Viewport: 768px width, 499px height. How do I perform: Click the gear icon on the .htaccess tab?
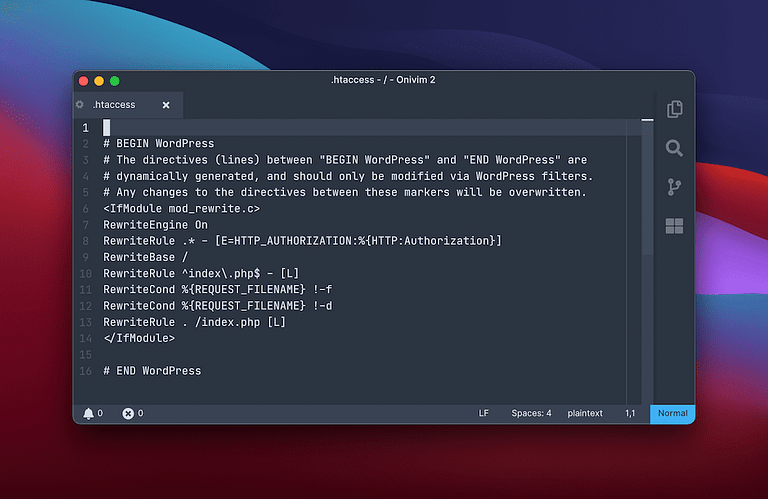point(80,104)
